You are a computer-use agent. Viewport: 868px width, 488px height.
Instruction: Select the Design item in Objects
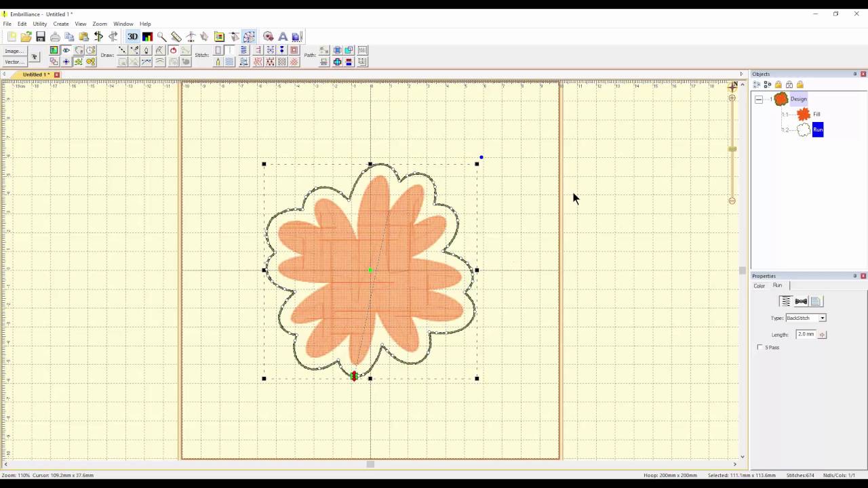point(798,99)
